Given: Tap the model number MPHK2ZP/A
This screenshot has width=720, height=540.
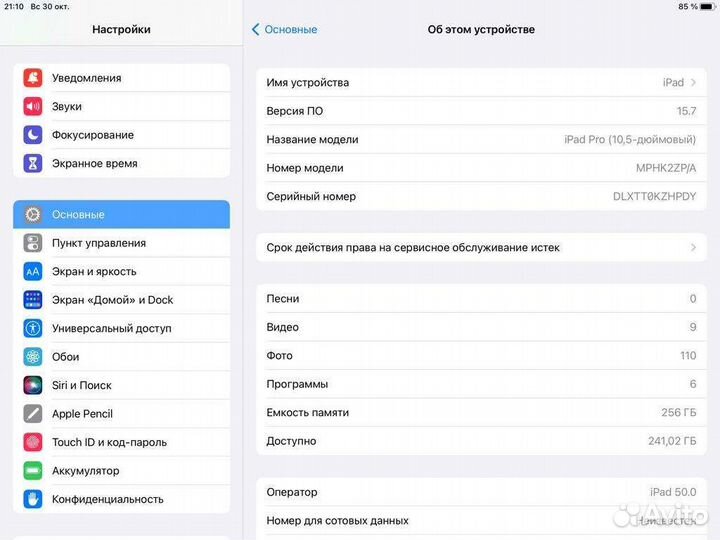Looking at the screenshot, I should tap(665, 168).
